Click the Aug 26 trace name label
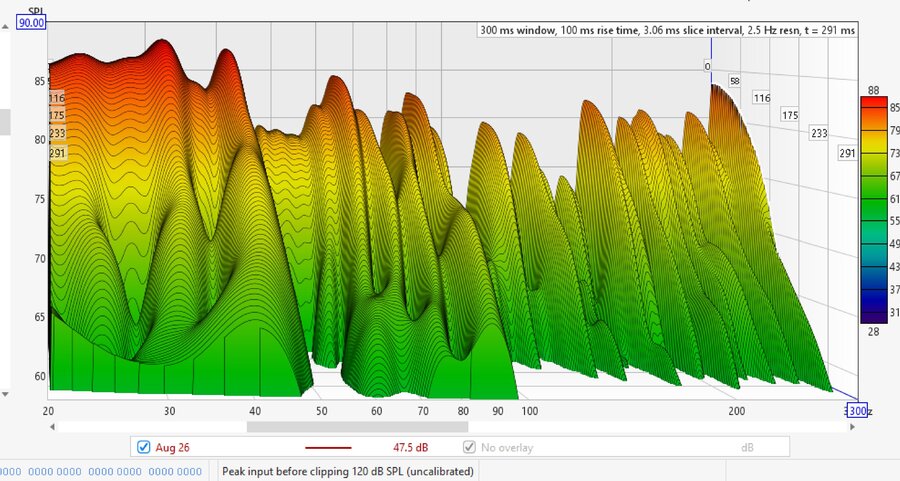Screen dimensions: 900x481 click(x=172, y=447)
